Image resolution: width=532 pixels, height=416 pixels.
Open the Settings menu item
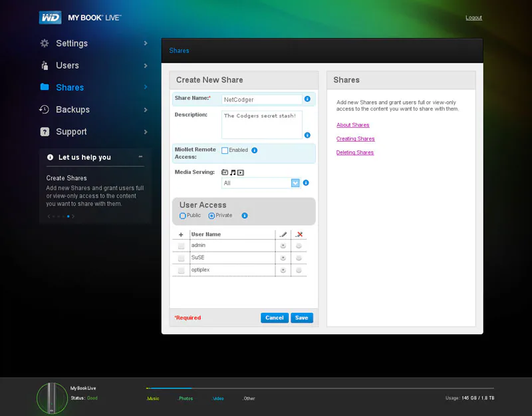click(72, 43)
